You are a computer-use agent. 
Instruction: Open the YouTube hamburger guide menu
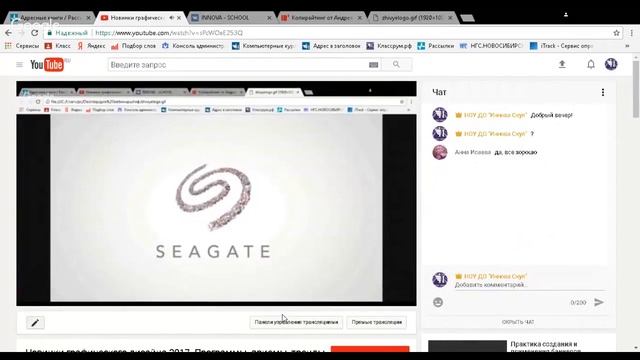19,64
